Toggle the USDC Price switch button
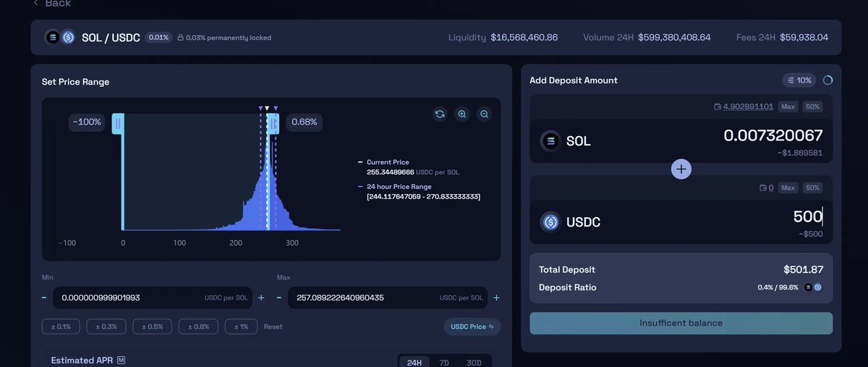Viewport: 868px width, 367px height. click(x=472, y=326)
